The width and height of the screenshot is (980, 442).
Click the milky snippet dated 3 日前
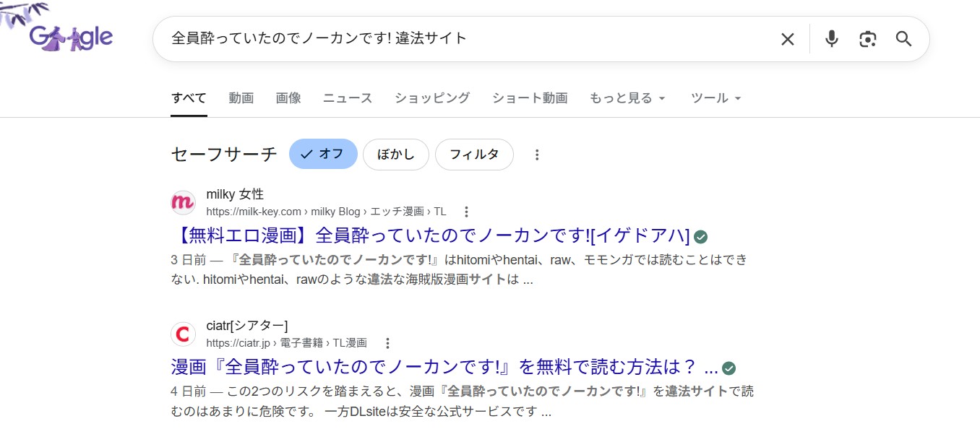459,269
